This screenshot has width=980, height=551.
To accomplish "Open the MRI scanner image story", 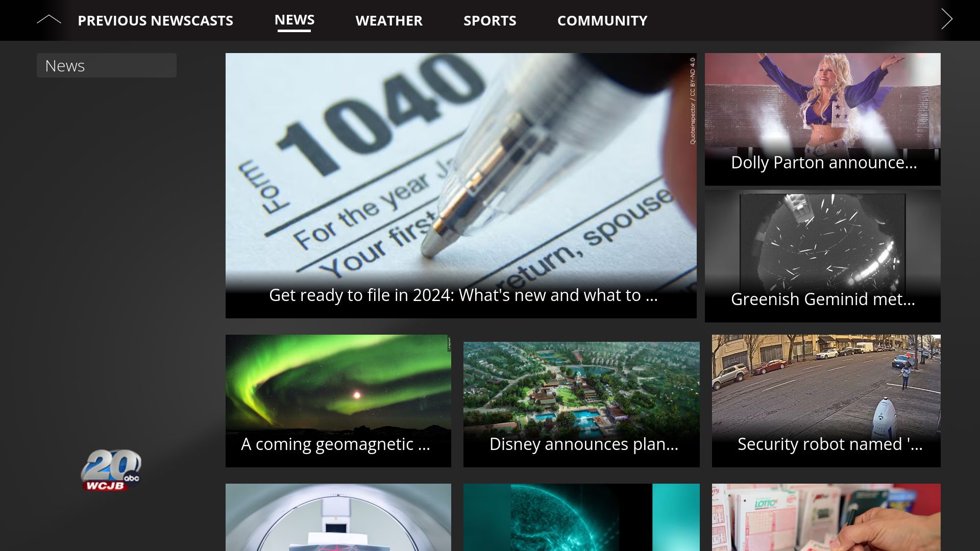I will tap(338, 517).
